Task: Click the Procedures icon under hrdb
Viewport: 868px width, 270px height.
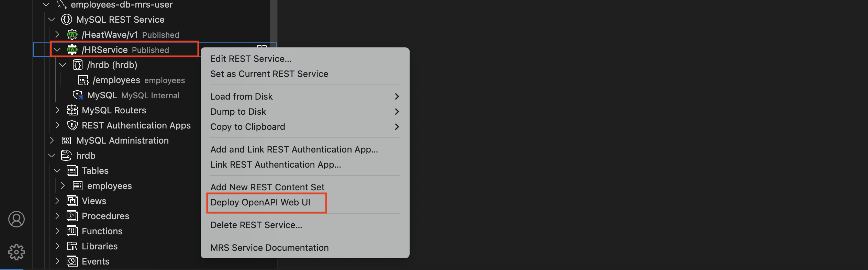Action: [x=72, y=216]
